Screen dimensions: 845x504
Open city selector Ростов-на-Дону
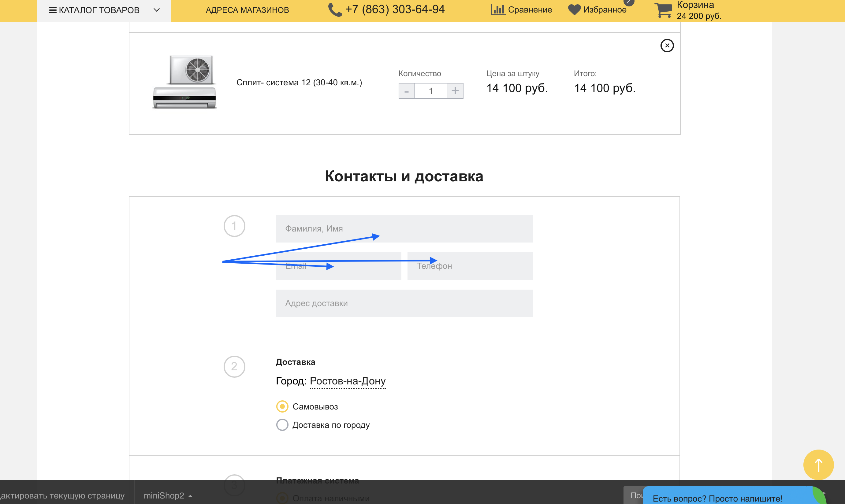[x=348, y=381]
